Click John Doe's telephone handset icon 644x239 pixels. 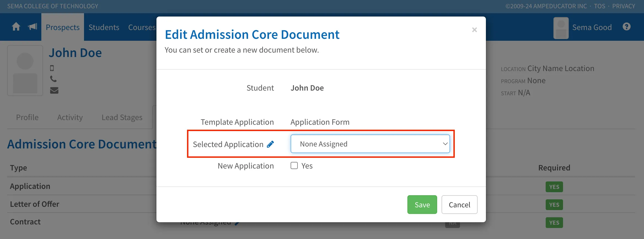pos(53,79)
